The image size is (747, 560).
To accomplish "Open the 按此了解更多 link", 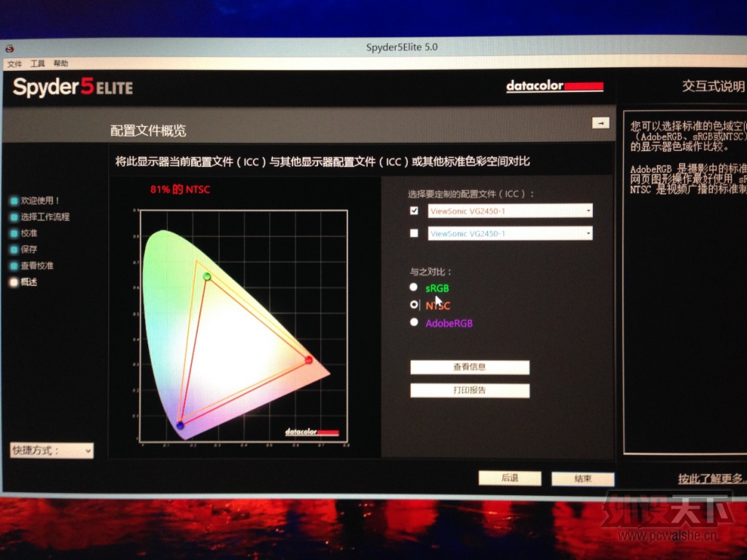I will tap(712, 478).
